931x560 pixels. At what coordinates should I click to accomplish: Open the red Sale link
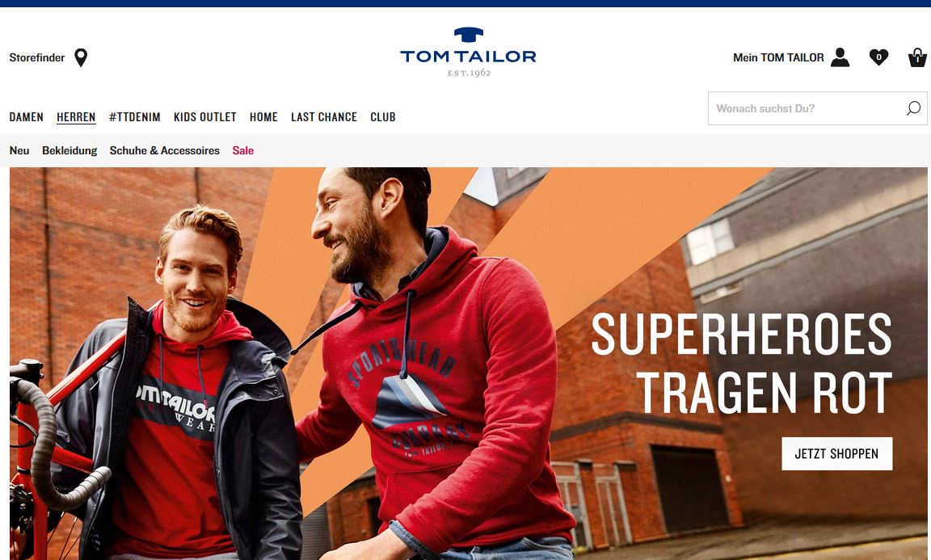[x=242, y=150]
